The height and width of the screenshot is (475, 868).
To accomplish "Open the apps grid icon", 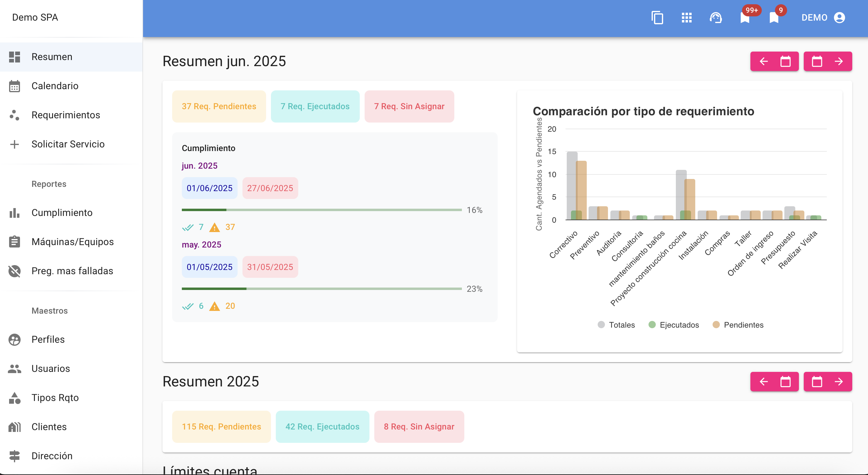I will click(x=686, y=18).
